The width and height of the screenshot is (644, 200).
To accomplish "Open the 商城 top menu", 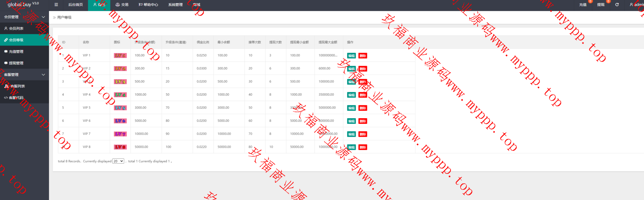I will coord(197,5).
